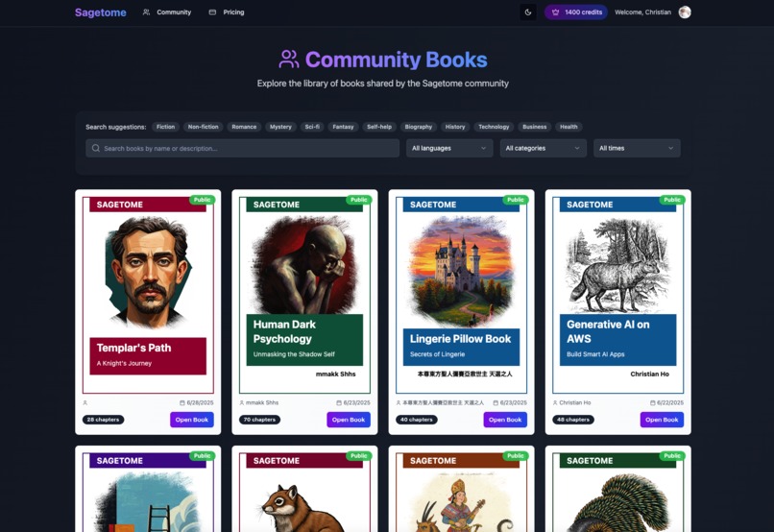This screenshot has height=532, width=774.
Task: Click calendar icon beside 6/22/2025
Action: pyautogui.click(x=652, y=402)
